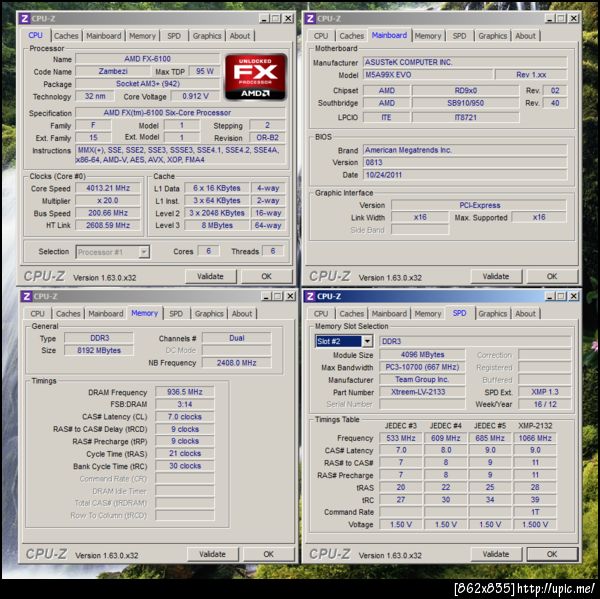Click Validate in the Mainboard window

tap(496, 276)
